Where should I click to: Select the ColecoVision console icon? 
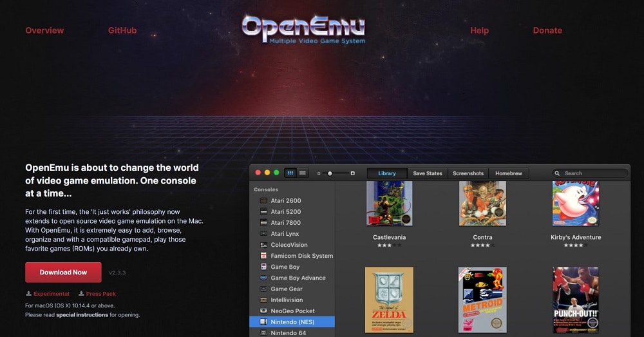pyautogui.click(x=263, y=245)
